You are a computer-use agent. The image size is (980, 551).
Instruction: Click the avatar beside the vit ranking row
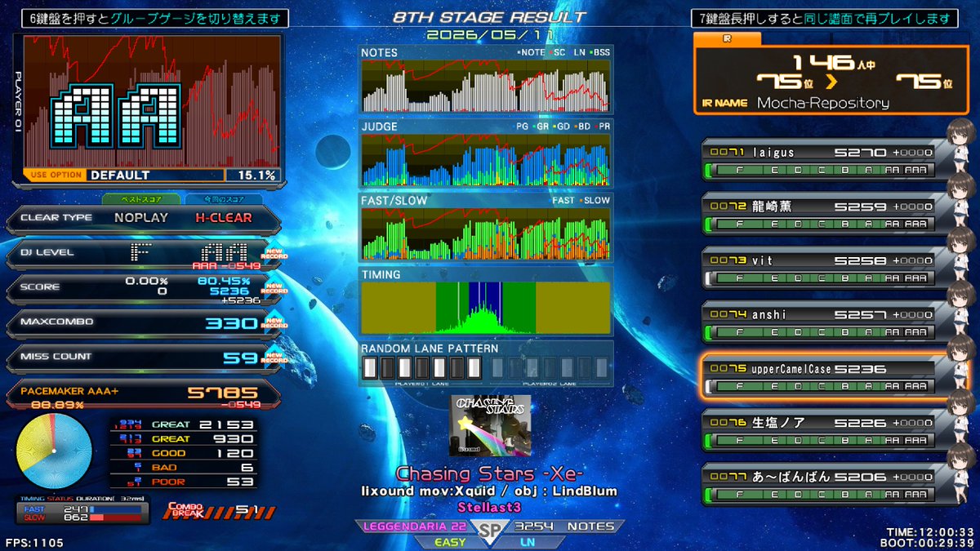pos(962,255)
